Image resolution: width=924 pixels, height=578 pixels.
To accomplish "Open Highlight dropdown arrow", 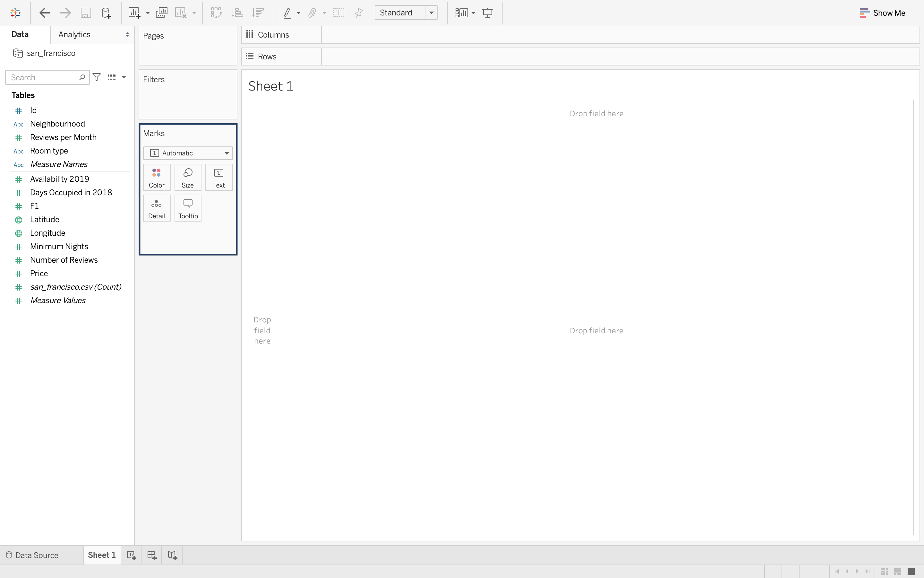I will [x=299, y=13].
